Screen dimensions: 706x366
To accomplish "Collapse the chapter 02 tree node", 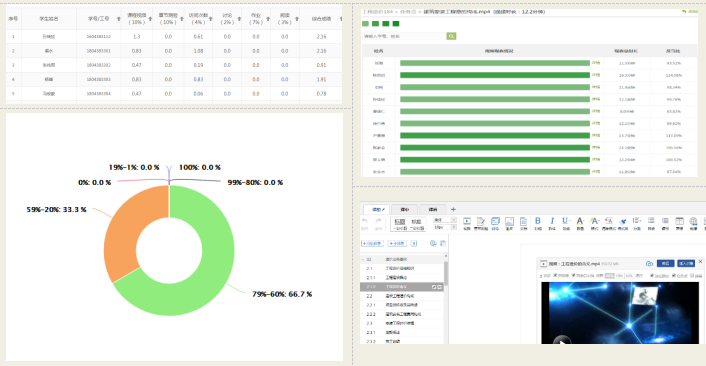I will pos(363,259).
